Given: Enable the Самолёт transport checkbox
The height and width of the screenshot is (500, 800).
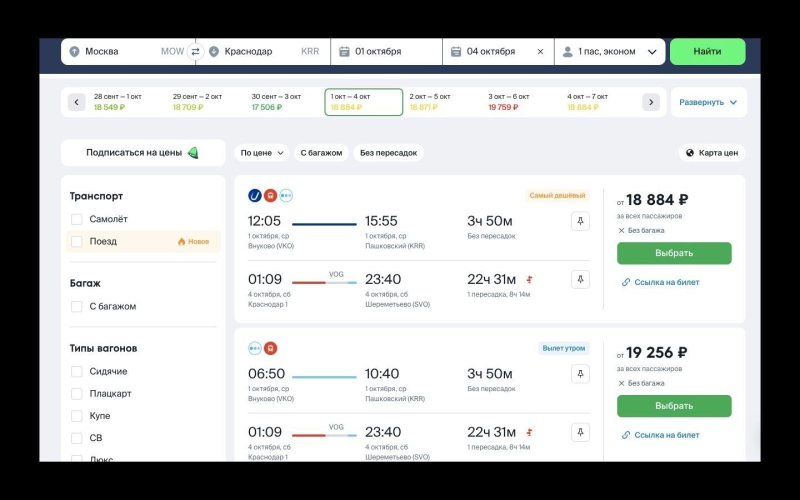Looking at the screenshot, I should [77, 219].
